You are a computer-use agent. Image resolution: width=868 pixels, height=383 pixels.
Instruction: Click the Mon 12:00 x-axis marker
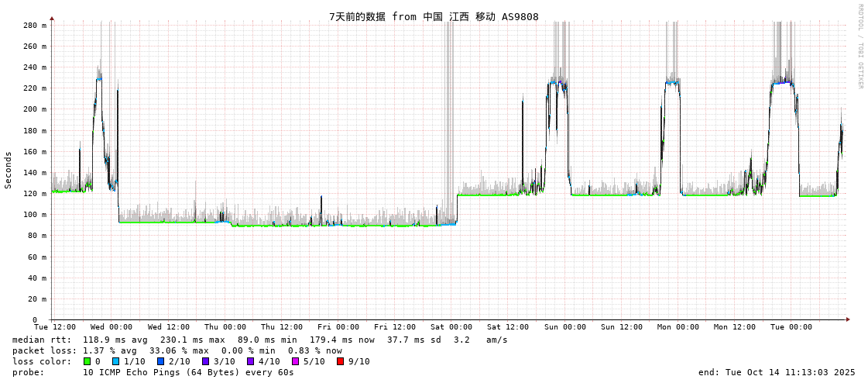pyautogui.click(x=735, y=327)
